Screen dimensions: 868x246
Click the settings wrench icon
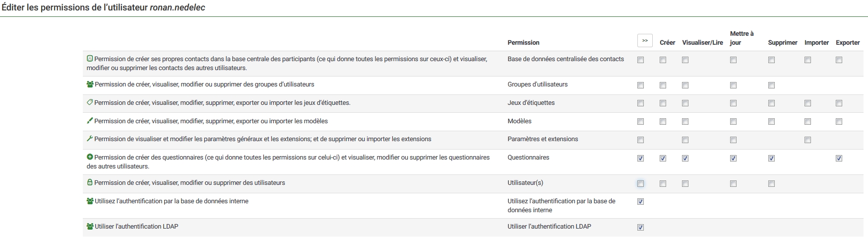[x=90, y=139]
